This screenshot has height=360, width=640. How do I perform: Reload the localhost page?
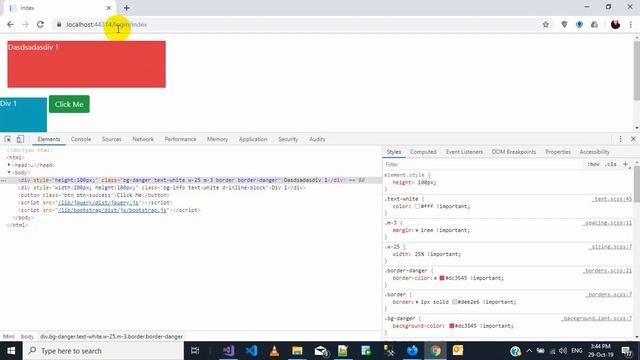coord(40,24)
